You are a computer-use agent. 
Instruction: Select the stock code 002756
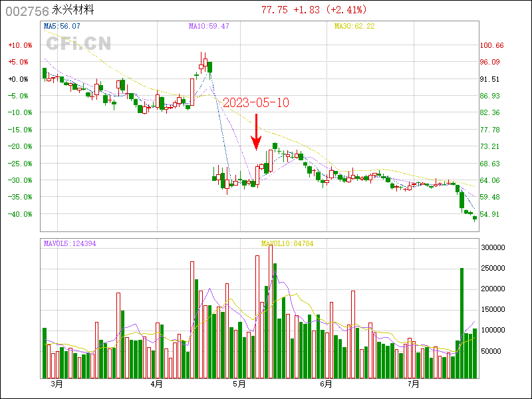(x=24, y=9)
